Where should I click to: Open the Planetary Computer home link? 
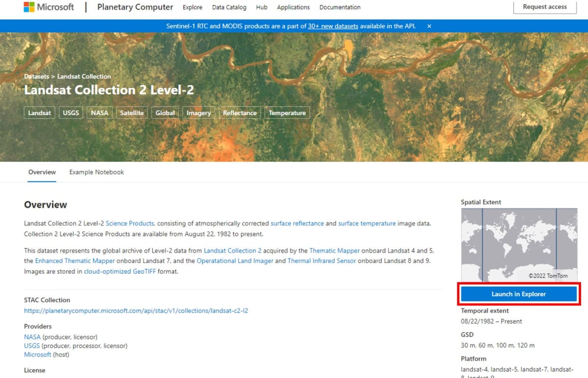[135, 7]
